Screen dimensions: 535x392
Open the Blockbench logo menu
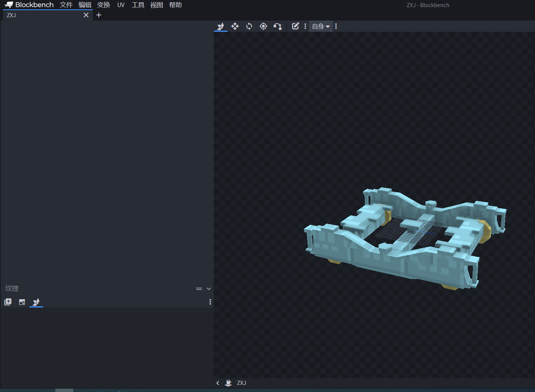click(29, 5)
